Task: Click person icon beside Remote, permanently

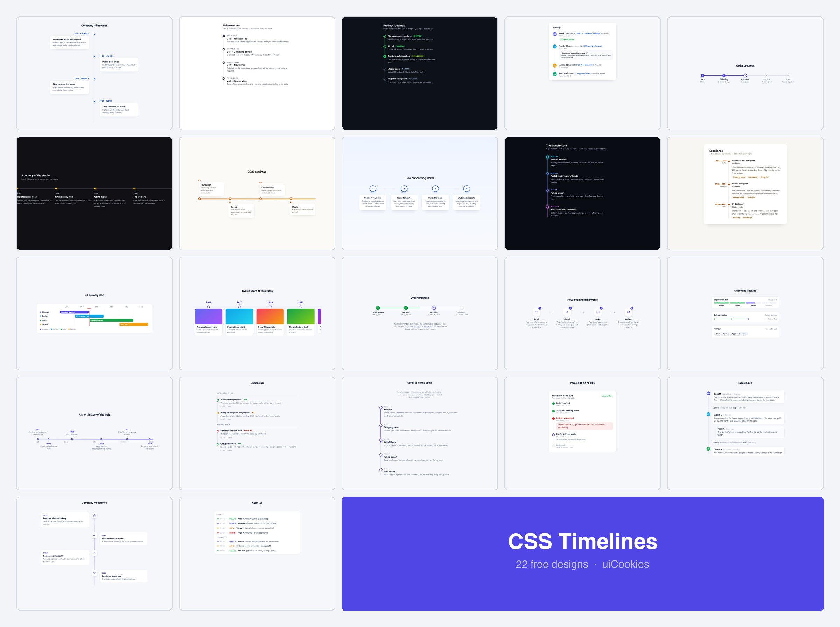Action: tap(94, 553)
